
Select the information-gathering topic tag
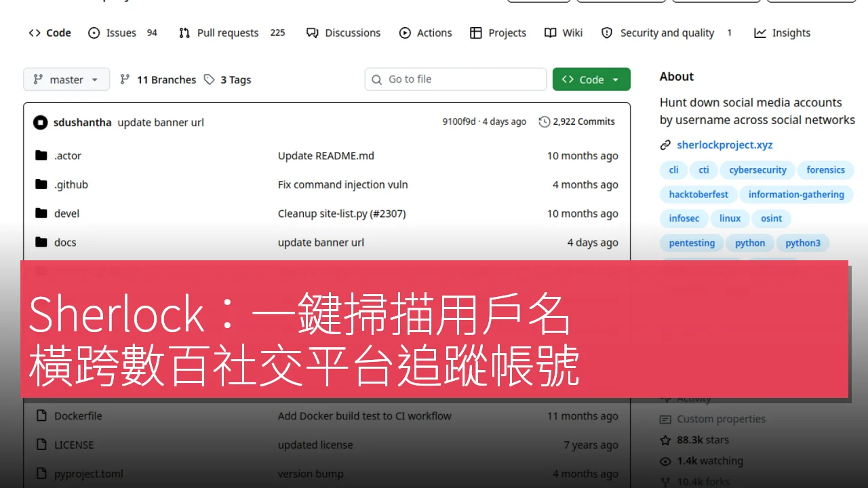(796, 195)
